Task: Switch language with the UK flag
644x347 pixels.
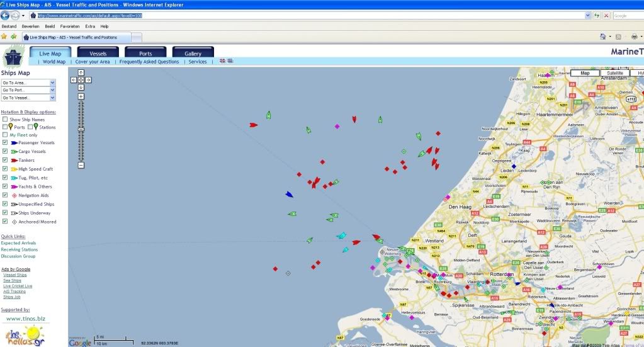Action: point(222,61)
